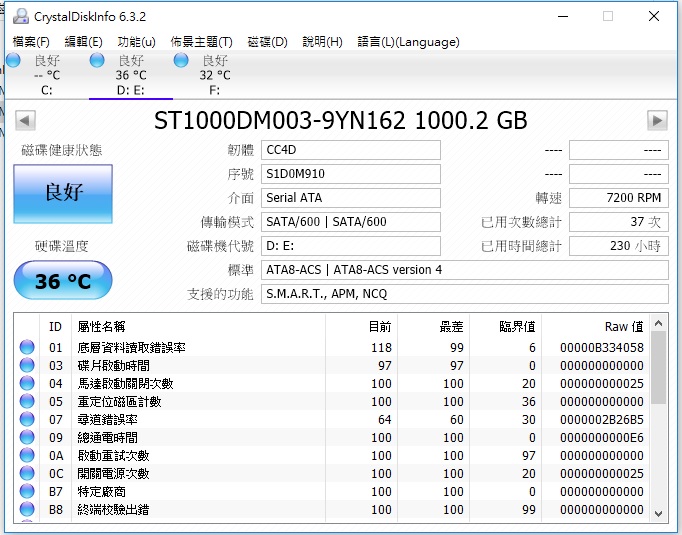682x535 pixels.
Task: Click the CrystalDiskInfo app icon in title bar
Action: coord(20,17)
